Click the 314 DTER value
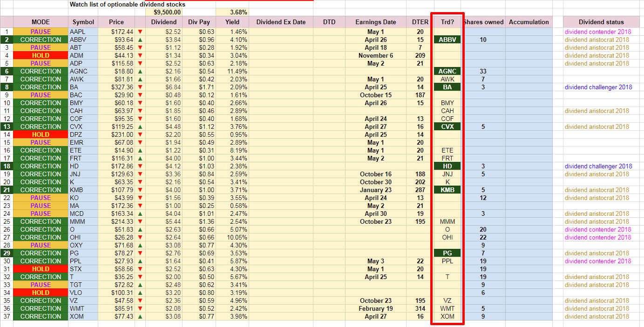 420,308
